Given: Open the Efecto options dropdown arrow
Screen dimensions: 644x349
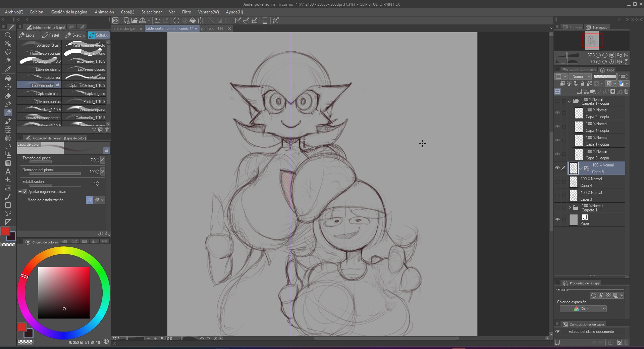Looking at the screenshot, I should 622,295.
